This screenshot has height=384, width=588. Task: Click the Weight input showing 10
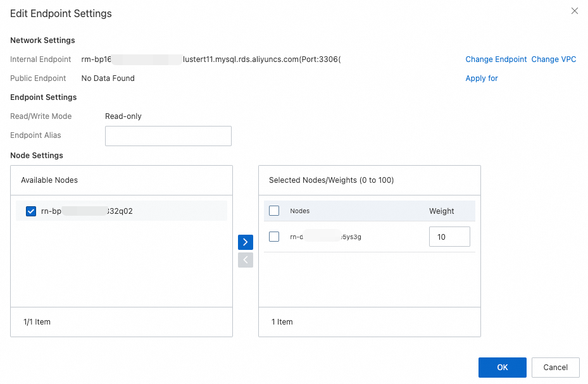tap(449, 237)
